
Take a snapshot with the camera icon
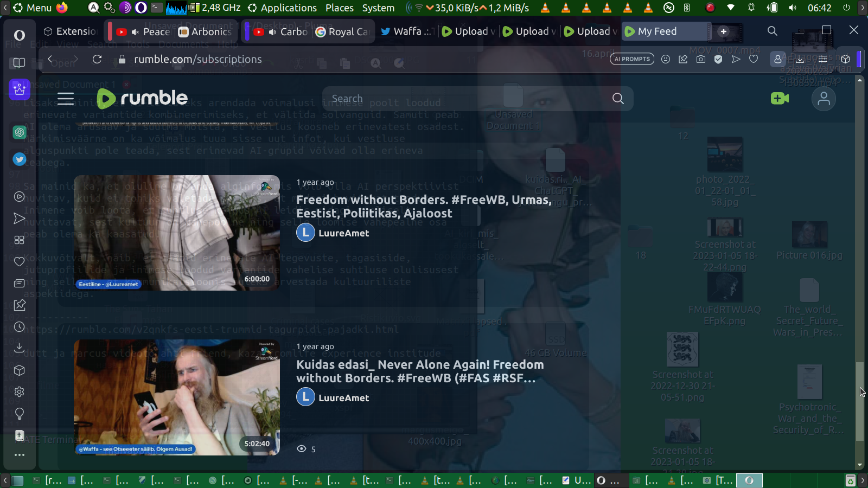(701, 59)
